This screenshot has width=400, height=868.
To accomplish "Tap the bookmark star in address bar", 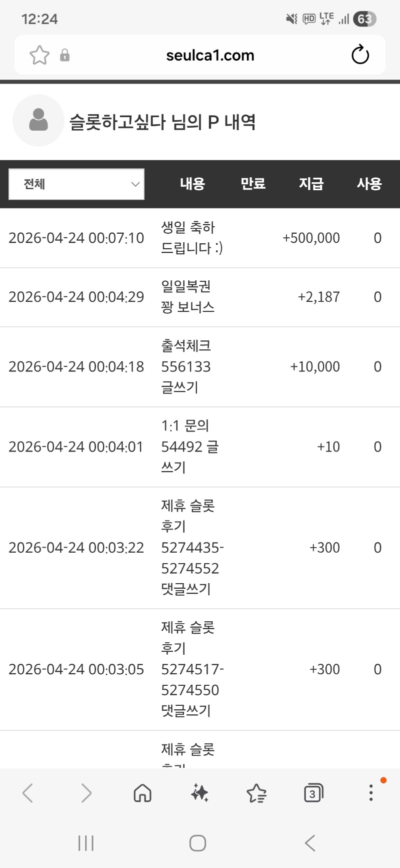I will click(39, 55).
